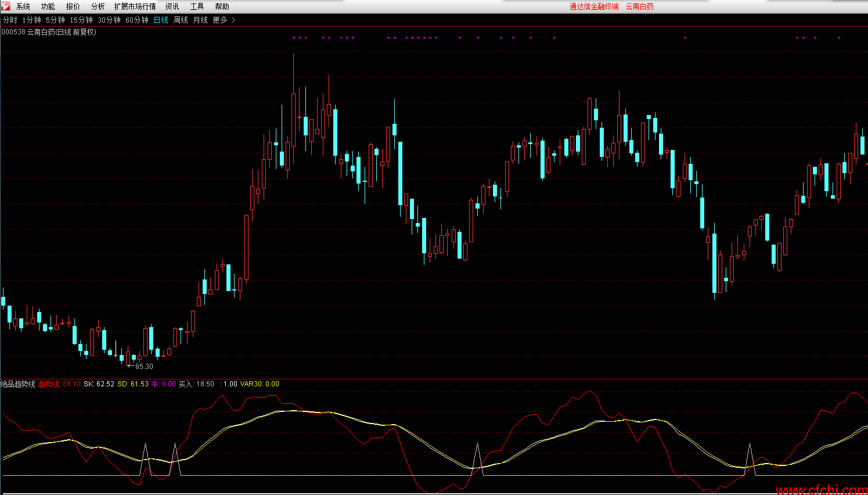Click the 通达信金融终端 title text
The height and width of the screenshot is (495, 868).
(x=594, y=6)
